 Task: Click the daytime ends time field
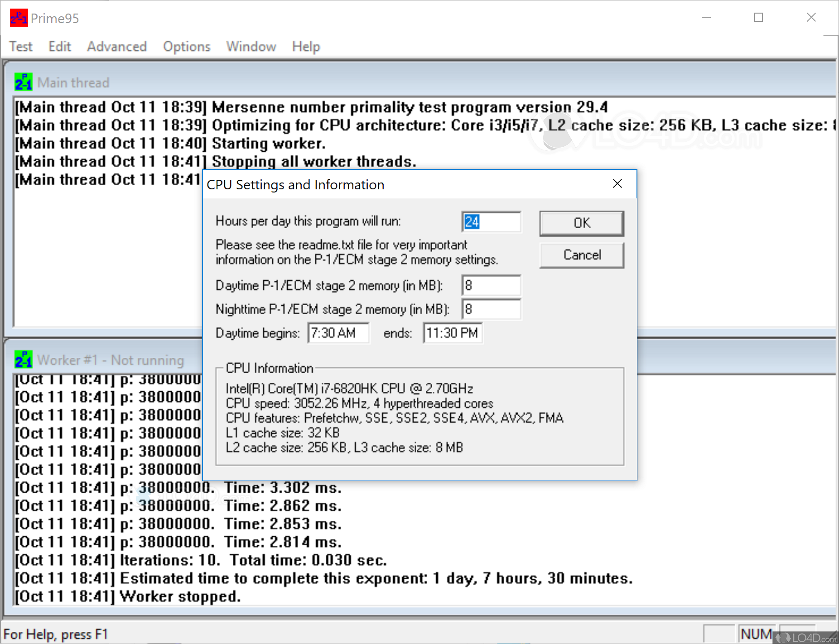coord(452,333)
